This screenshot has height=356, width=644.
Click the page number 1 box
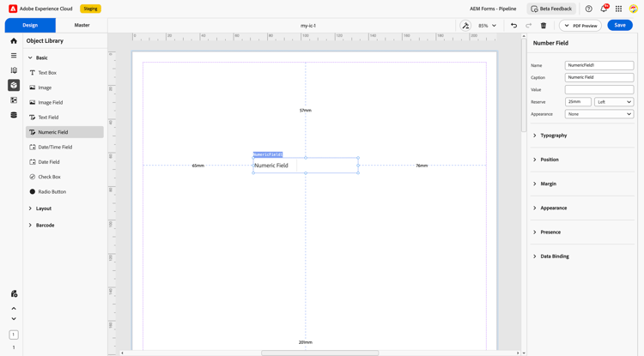click(14, 335)
